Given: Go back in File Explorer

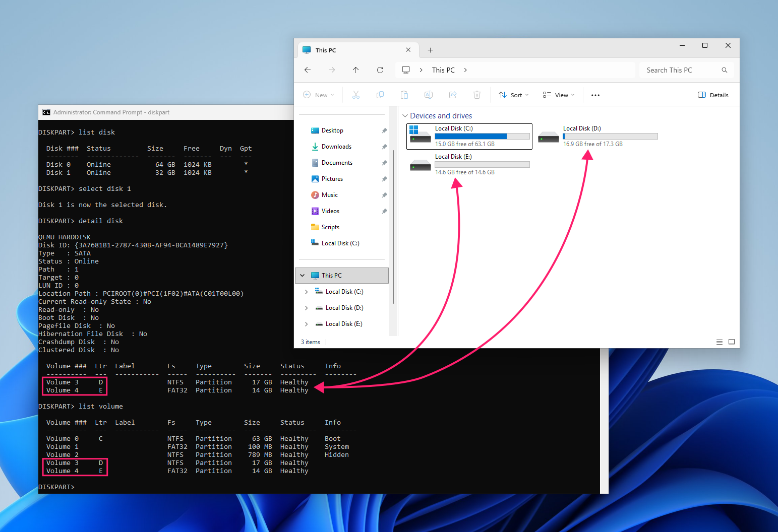Looking at the screenshot, I should 308,70.
